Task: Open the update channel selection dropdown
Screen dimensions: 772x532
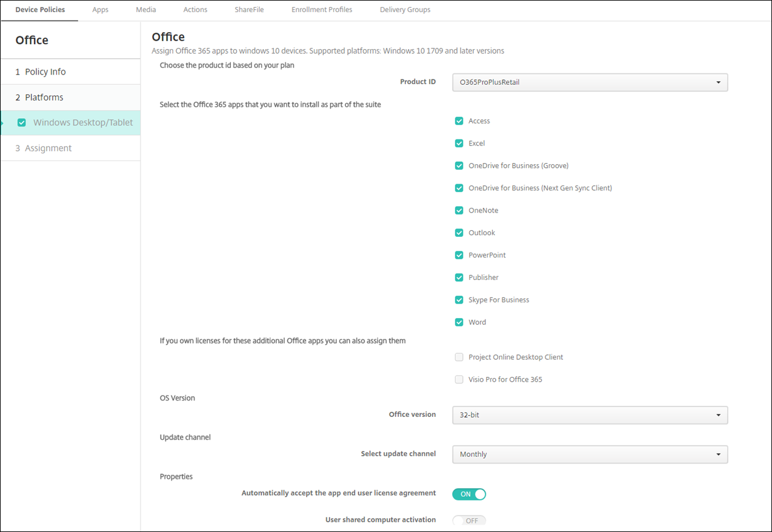Action: 589,454
